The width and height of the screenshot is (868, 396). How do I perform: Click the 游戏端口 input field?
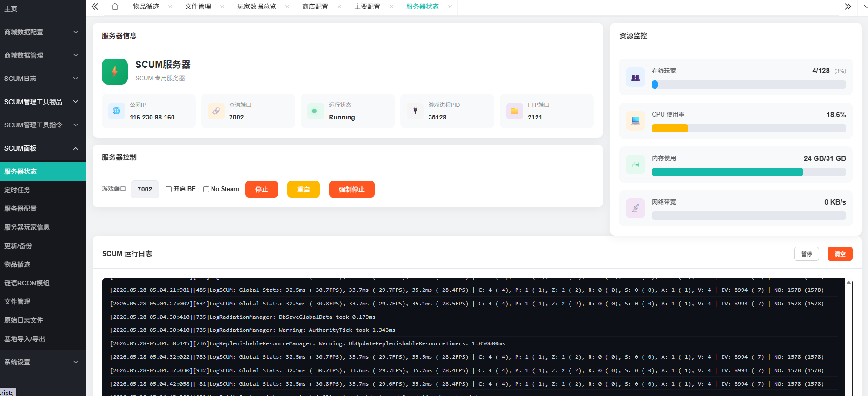[x=145, y=189]
